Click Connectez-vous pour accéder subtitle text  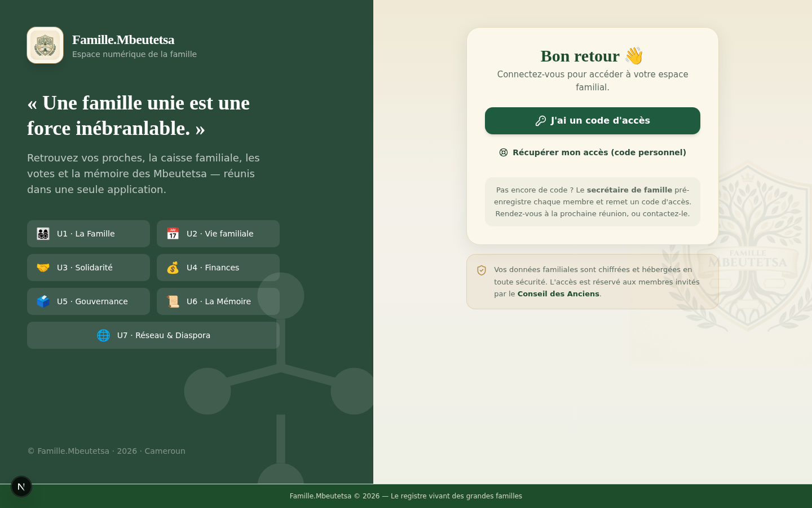click(593, 81)
